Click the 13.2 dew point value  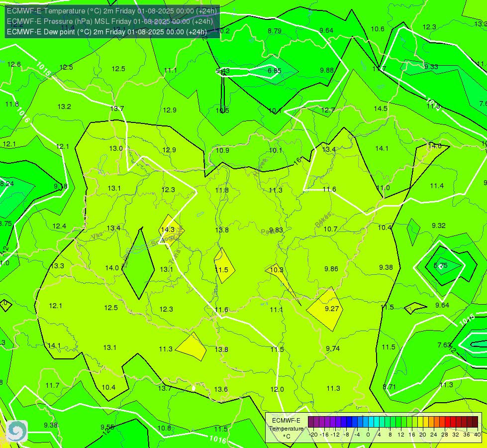pyautogui.click(x=64, y=107)
